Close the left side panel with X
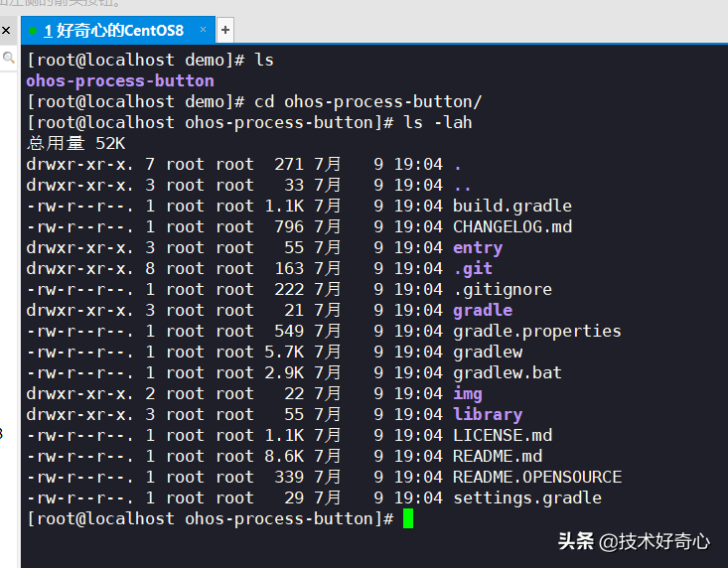 pyautogui.click(x=6, y=31)
